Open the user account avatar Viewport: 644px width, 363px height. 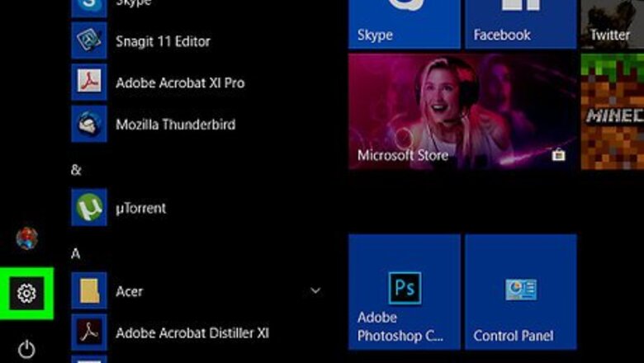pos(27,238)
